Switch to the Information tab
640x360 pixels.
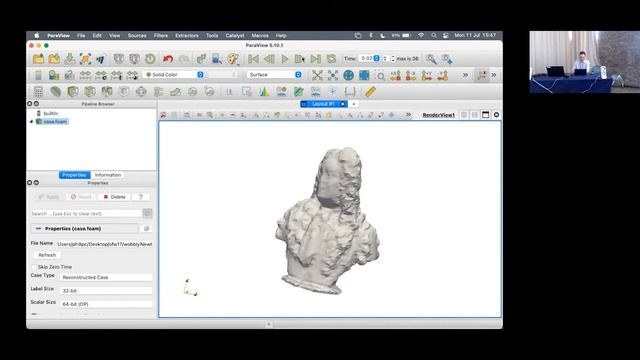(108, 175)
